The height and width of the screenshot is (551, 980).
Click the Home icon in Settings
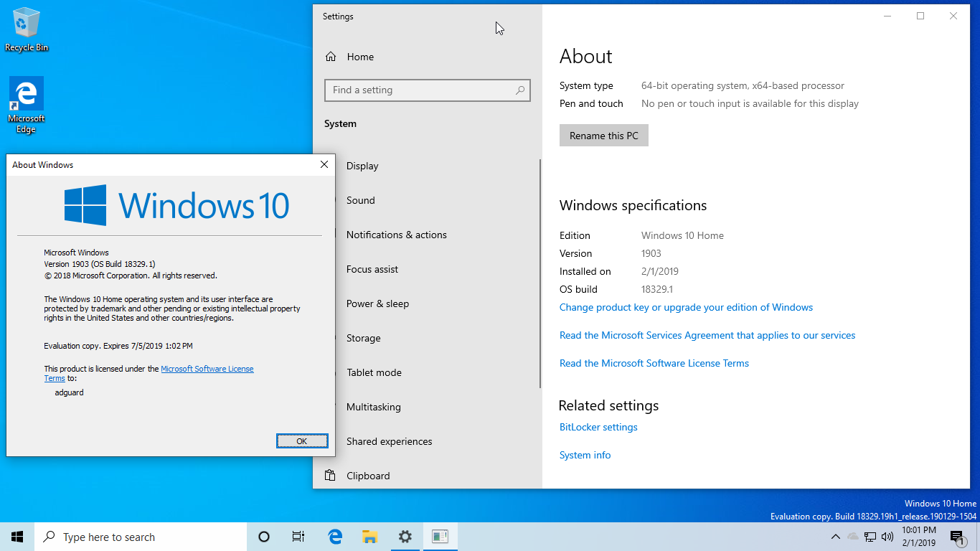pyautogui.click(x=331, y=57)
